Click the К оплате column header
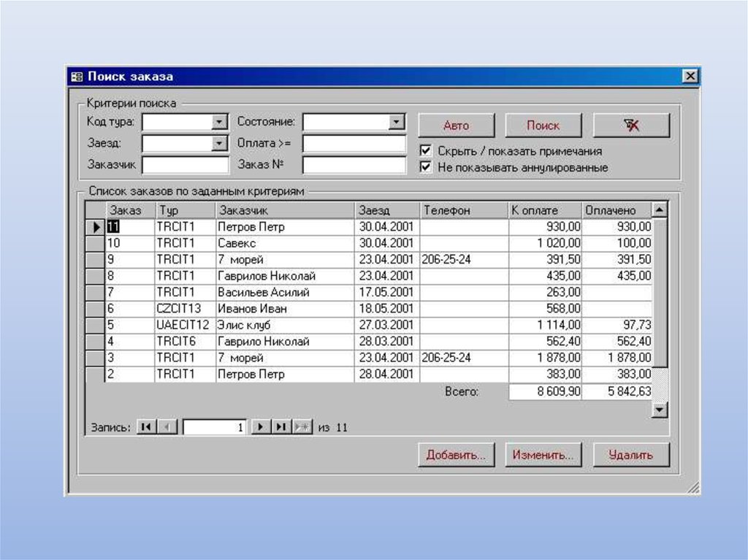Image resolution: width=748 pixels, height=560 pixels. pos(544,210)
